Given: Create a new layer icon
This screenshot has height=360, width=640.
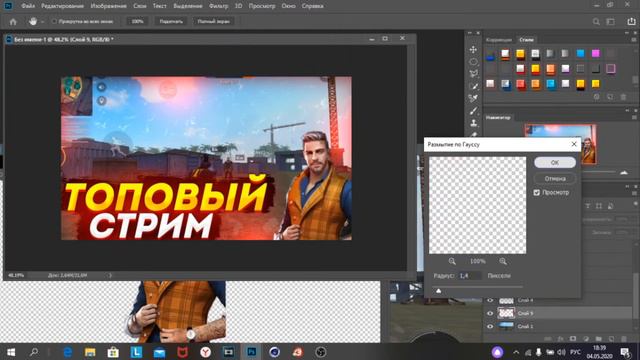Looking at the screenshot, I should pyautogui.click(x=611, y=339).
